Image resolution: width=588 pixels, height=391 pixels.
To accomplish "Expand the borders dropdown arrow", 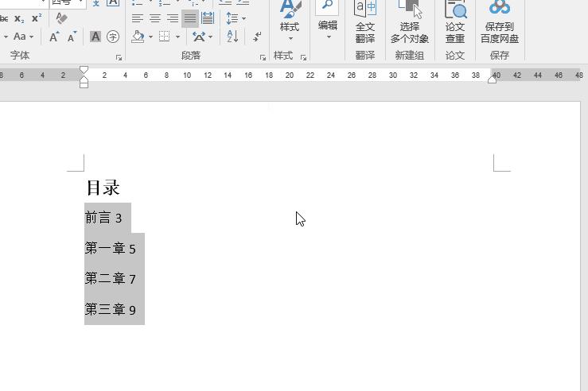I will (177, 37).
